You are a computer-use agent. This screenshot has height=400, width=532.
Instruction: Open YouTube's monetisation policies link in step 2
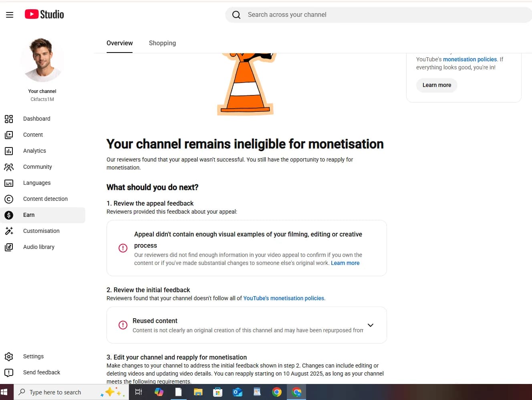(x=284, y=298)
